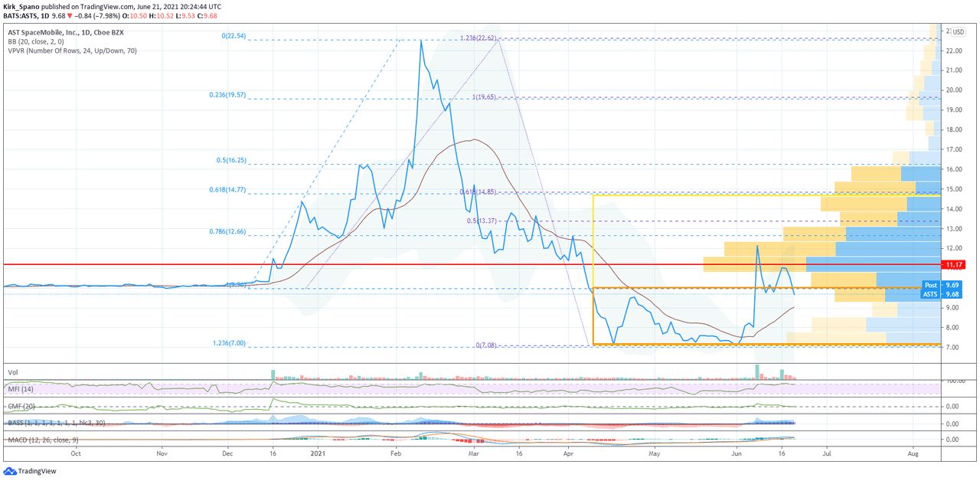Click the Nov label on the time axis
Viewport: 980px width, 481px height.
[x=162, y=453]
